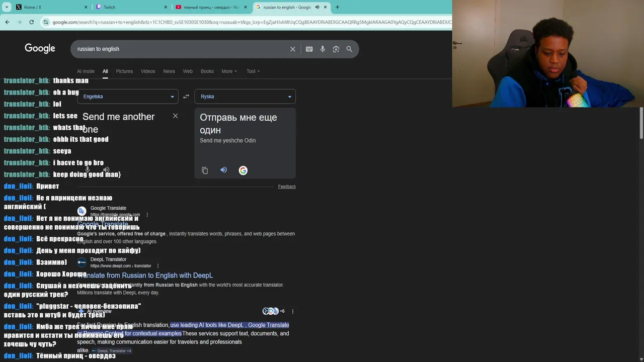Click the Google logo
The width and height of the screenshot is (644, 362).
pyautogui.click(x=40, y=48)
